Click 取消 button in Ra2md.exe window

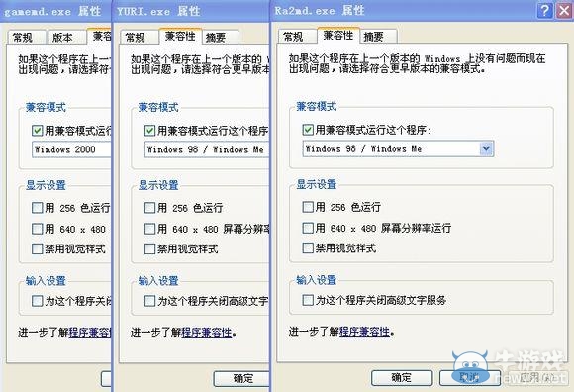(x=470, y=377)
